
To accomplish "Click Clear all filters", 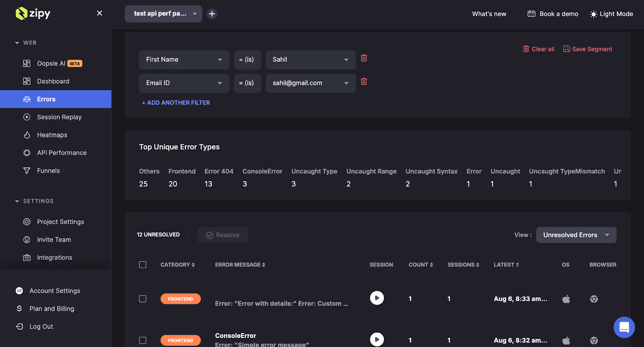I will point(538,49).
